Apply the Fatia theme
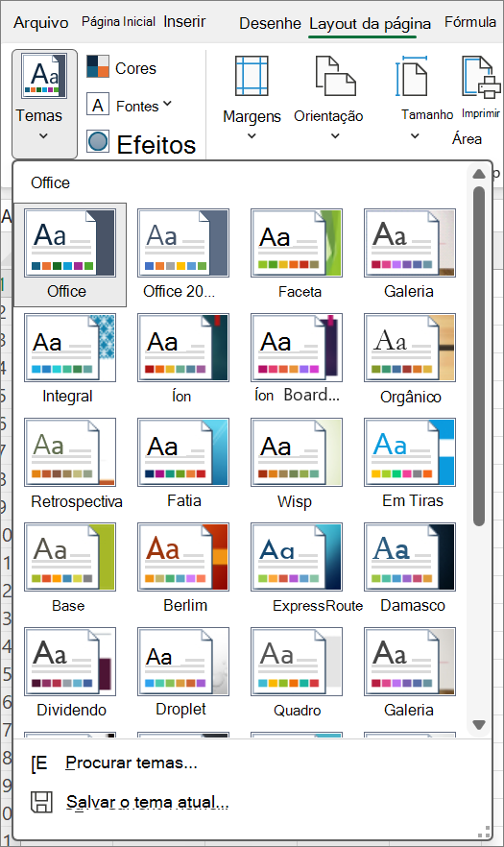Screen dimensions: 504x847 (183, 452)
